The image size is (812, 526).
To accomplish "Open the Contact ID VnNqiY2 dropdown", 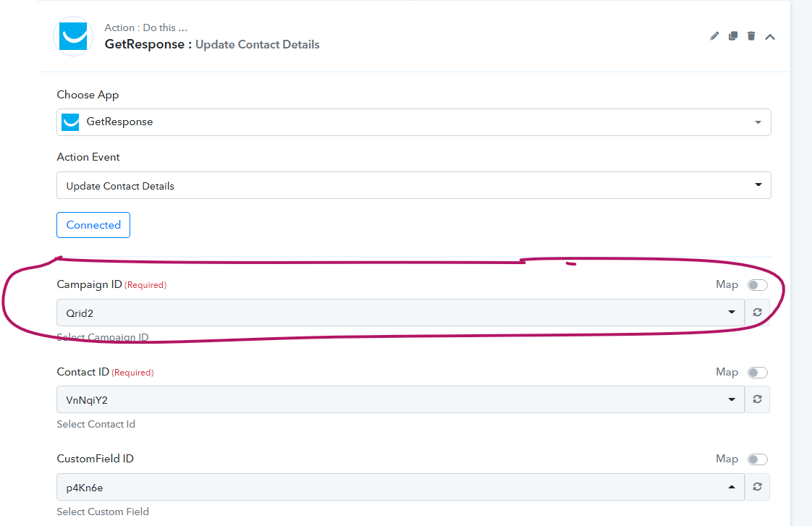I will click(400, 399).
